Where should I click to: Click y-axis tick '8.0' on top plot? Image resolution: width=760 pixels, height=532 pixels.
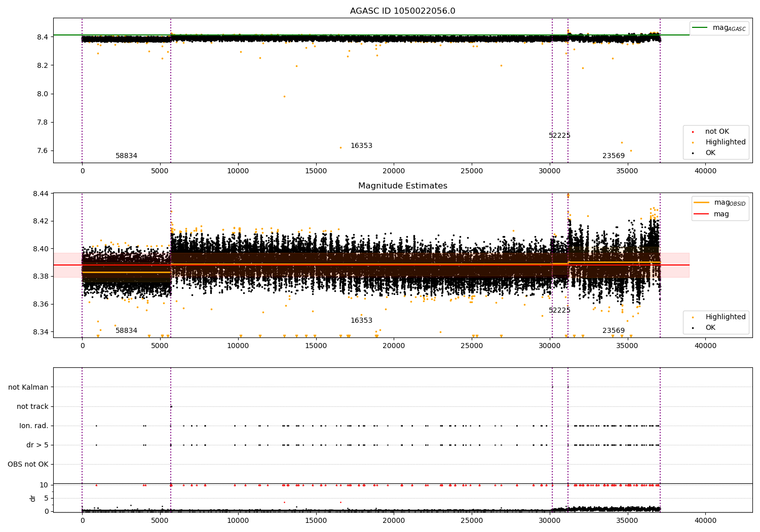point(42,94)
